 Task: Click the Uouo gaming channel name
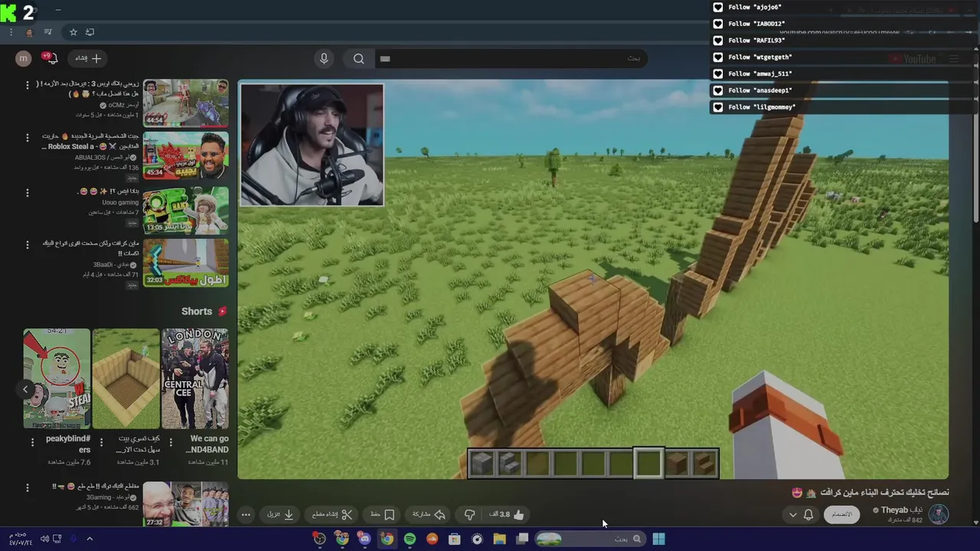pyautogui.click(x=119, y=203)
